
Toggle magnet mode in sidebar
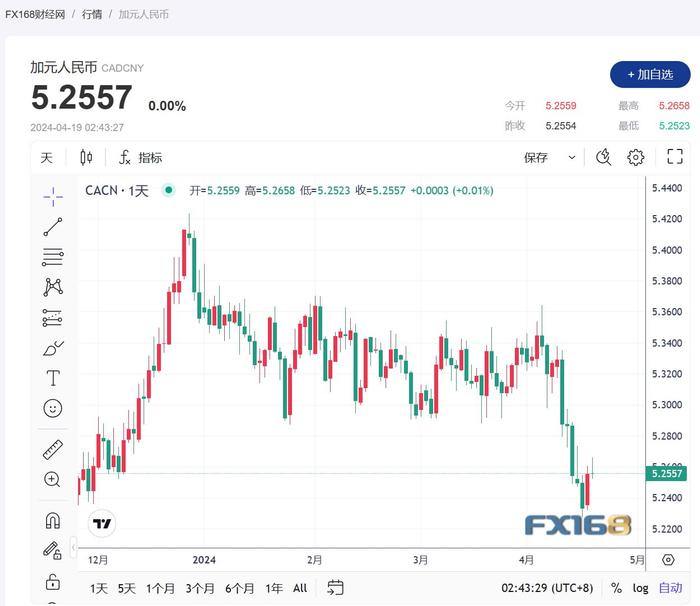coord(53,520)
